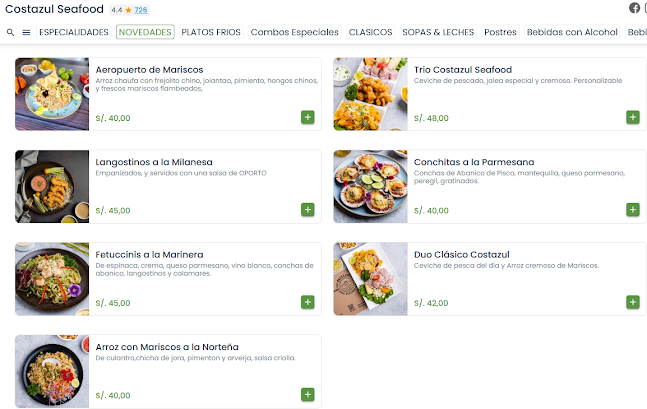Open the Aeropuerto de Mariscos dish title

[x=149, y=70]
